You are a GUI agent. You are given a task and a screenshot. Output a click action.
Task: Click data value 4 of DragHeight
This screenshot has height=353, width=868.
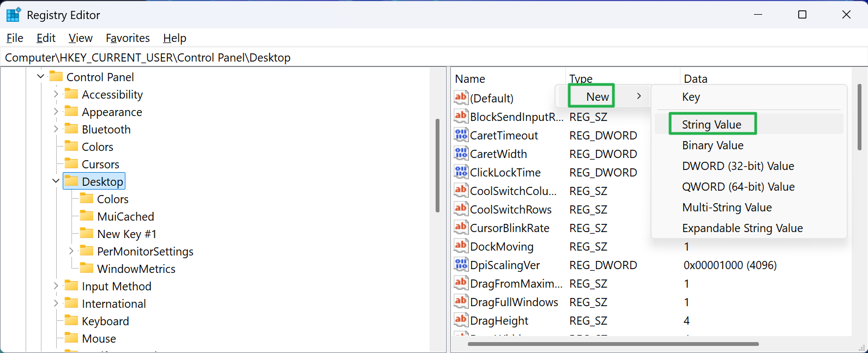click(686, 321)
